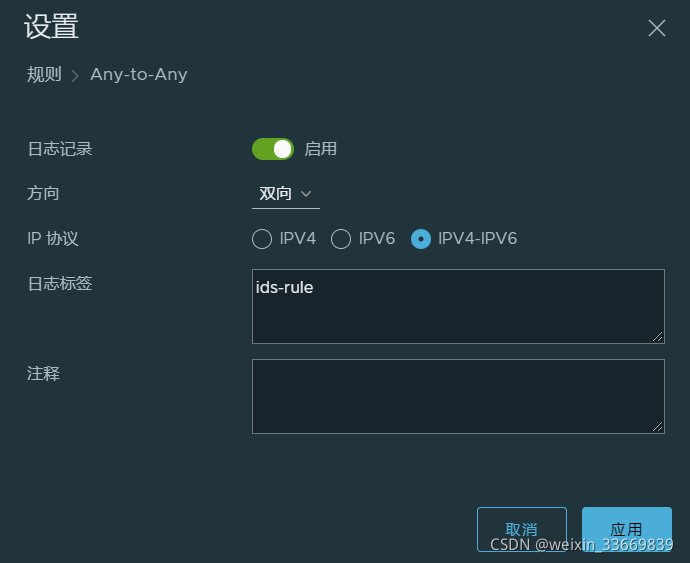The image size is (690, 563).
Task: Click the 日志标签 field containing ids-rule
Action: click(x=457, y=306)
